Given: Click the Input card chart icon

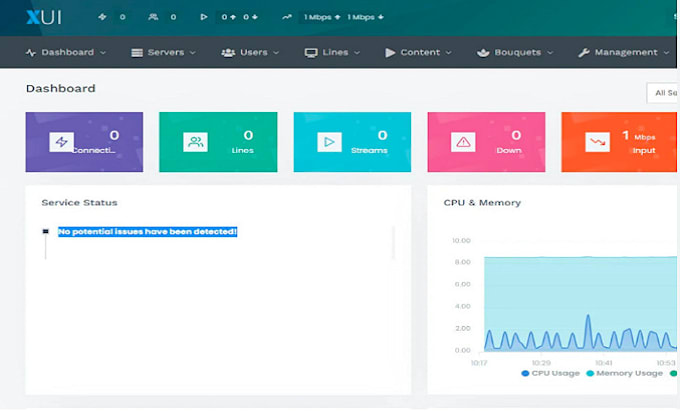Looking at the screenshot, I should tap(597, 142).
